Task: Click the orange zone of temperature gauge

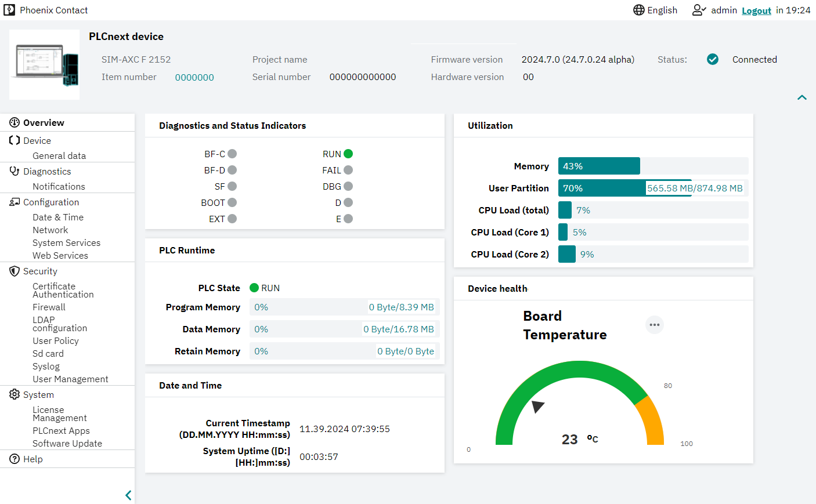Action: pos(653,422)
